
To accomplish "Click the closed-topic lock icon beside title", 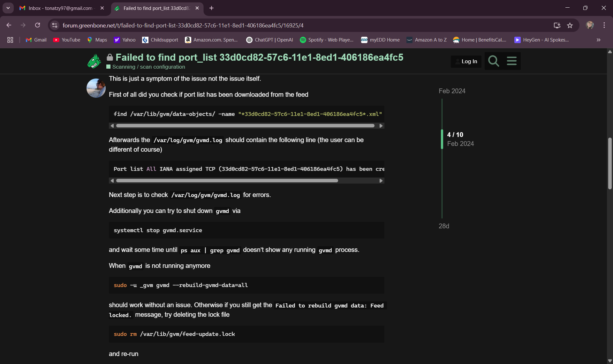I will (110, 57).
